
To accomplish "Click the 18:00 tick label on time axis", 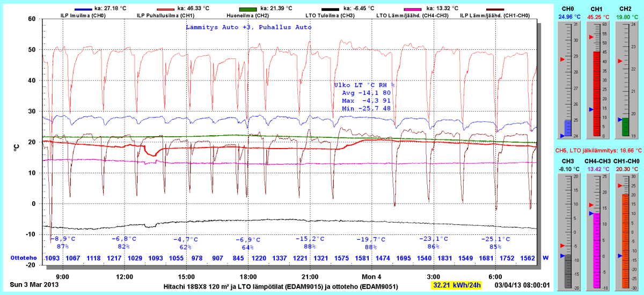I will pos(248,277).
